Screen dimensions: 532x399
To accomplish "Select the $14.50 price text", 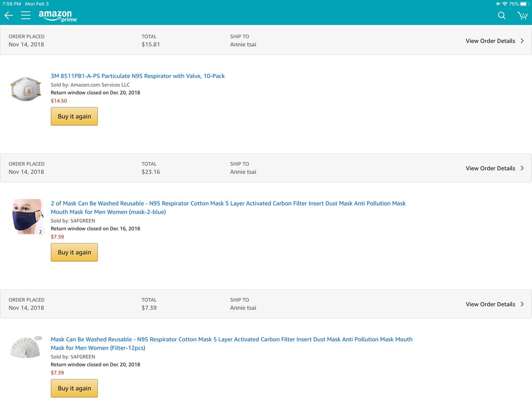I will (x=59, y=101).
